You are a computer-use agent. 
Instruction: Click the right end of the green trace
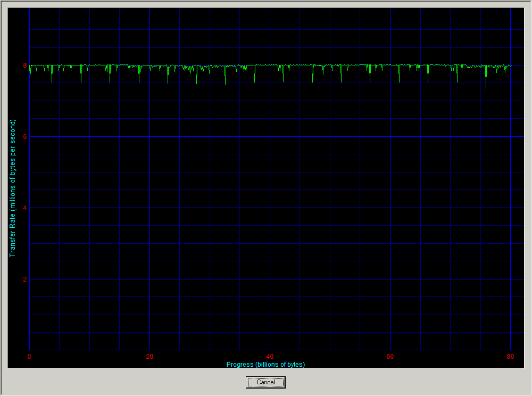pos(511,65)
